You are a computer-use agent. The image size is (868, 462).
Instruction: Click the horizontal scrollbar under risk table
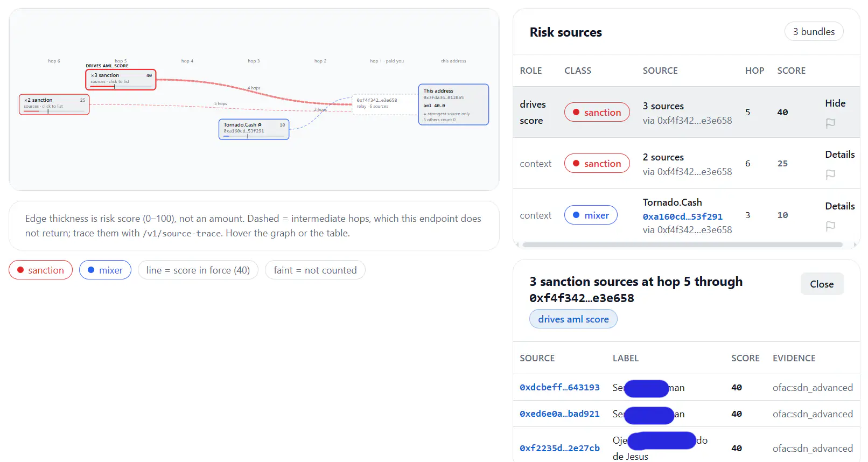682,244
